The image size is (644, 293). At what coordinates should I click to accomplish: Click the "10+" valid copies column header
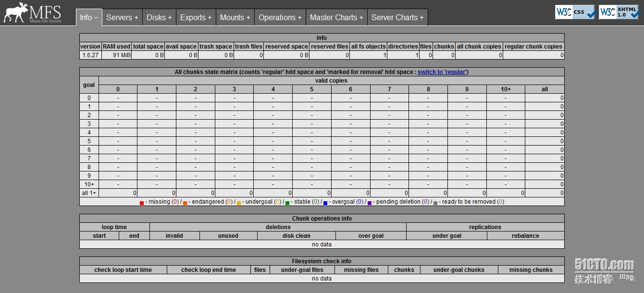(x=506, y=89)
